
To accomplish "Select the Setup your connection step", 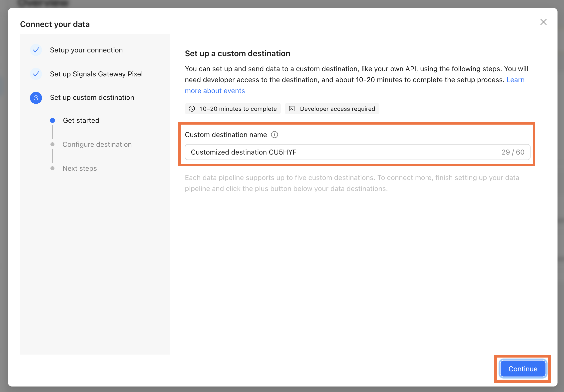I will coord(86,50).
